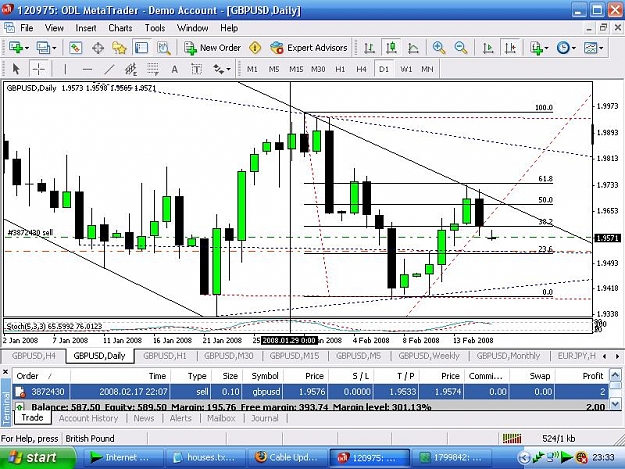The width and height of the screenshot is (625, 469).
Task: Select the Equidistant Channel tool
Action: pos(131,69)
